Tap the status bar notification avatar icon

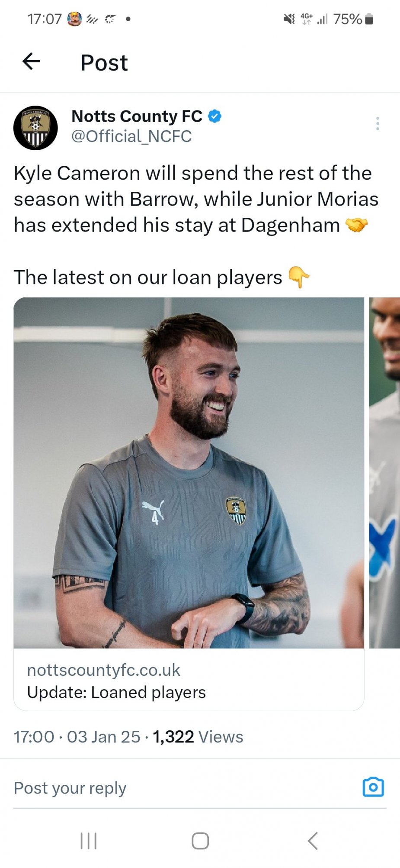[x=74, y=19]
